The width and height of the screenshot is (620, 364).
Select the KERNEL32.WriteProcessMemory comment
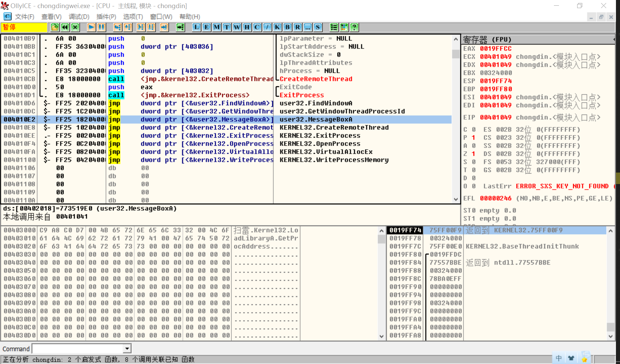(x=334, y=160)
